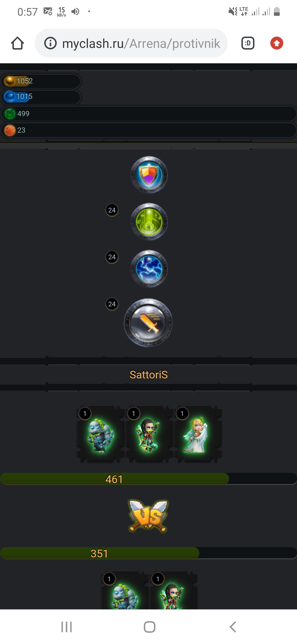This screenshot has height=644, width=297.
Task: Select the blue lightning skill orb
Action: 149,268
